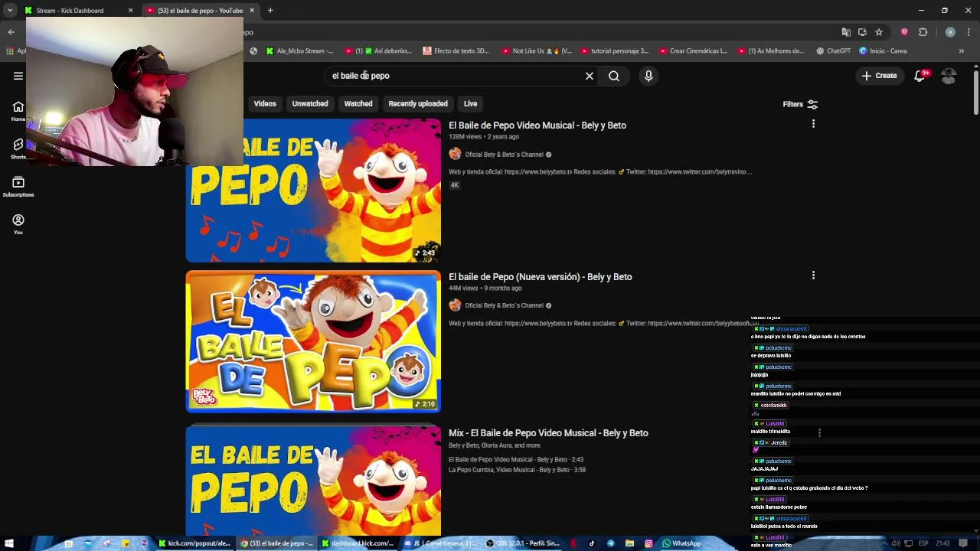The width and height of the screenshot is (980, 551).
Task: Open Subscriptions in the YouTube sidebar
Action: [x=18, y=186]
